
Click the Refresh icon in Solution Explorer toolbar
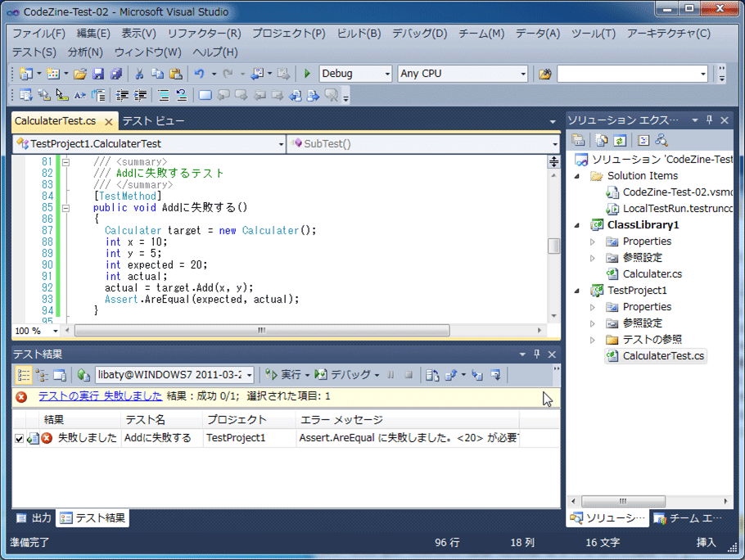[x=620, y=141]
